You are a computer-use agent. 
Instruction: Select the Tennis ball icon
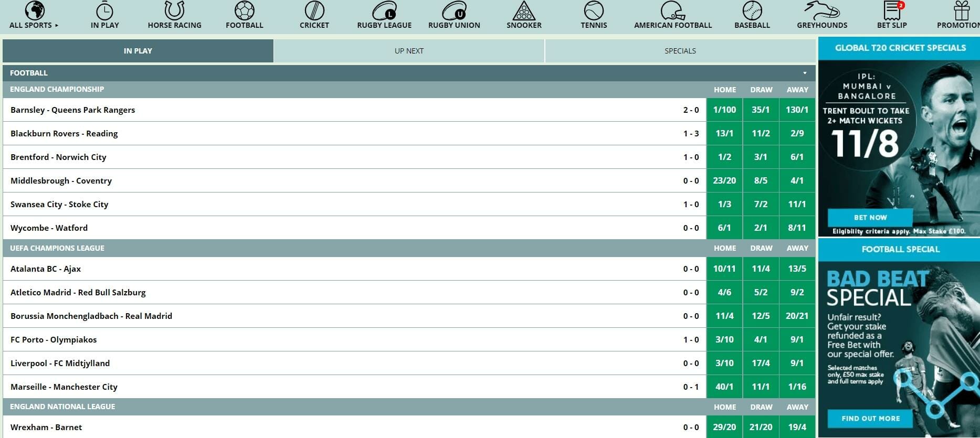click(x=594, y=10)
